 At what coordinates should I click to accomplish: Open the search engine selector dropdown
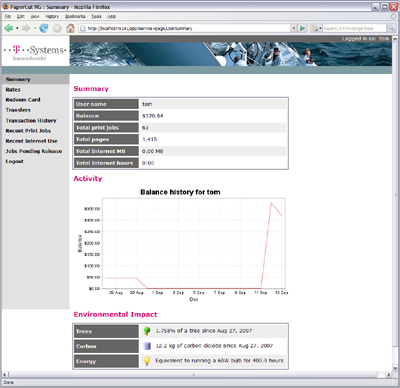(x=320, y=28)
